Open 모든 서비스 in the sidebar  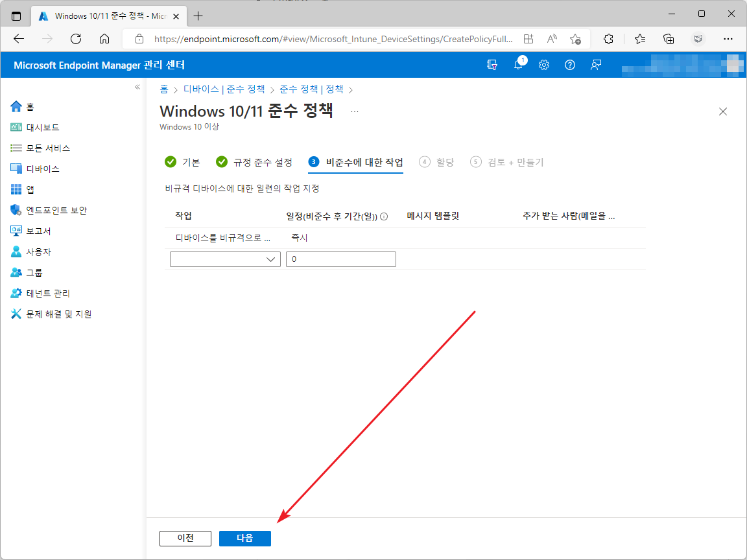tap(40, 148)
